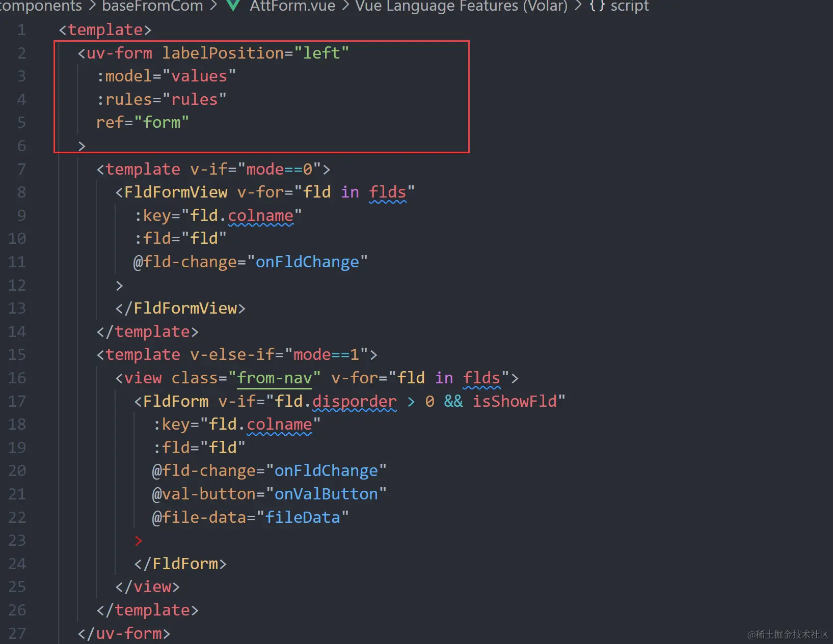
Task: Click closing </template> on line 14
Action: pos(148,332)
